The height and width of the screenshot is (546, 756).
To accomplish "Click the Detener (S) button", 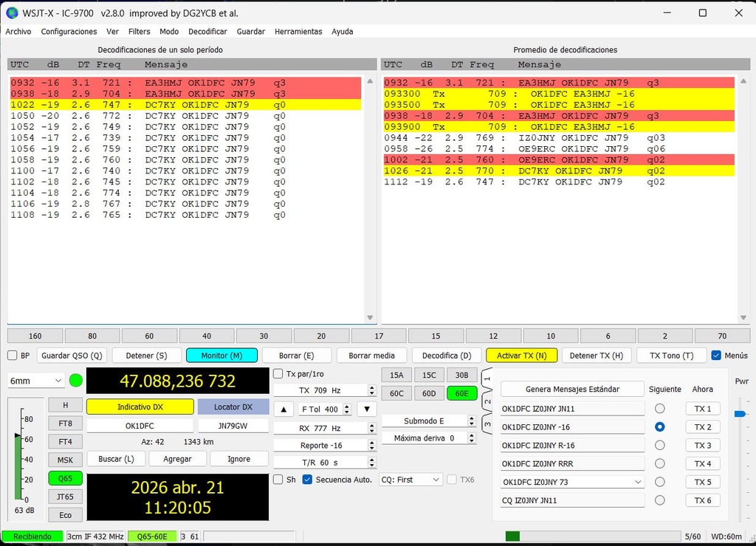I will (x=147, y=356).
